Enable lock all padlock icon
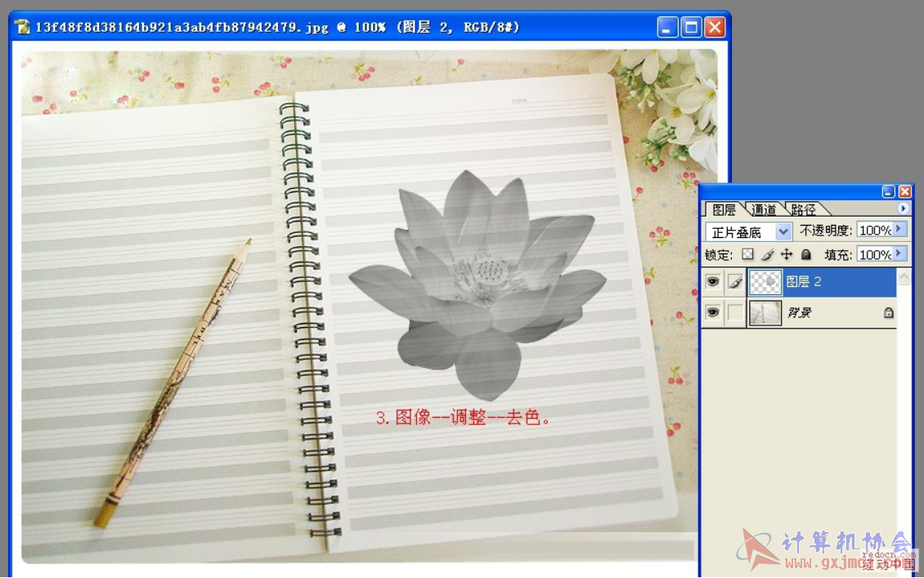This screenshot has width=924, height=578. click(x=806, y=254)
